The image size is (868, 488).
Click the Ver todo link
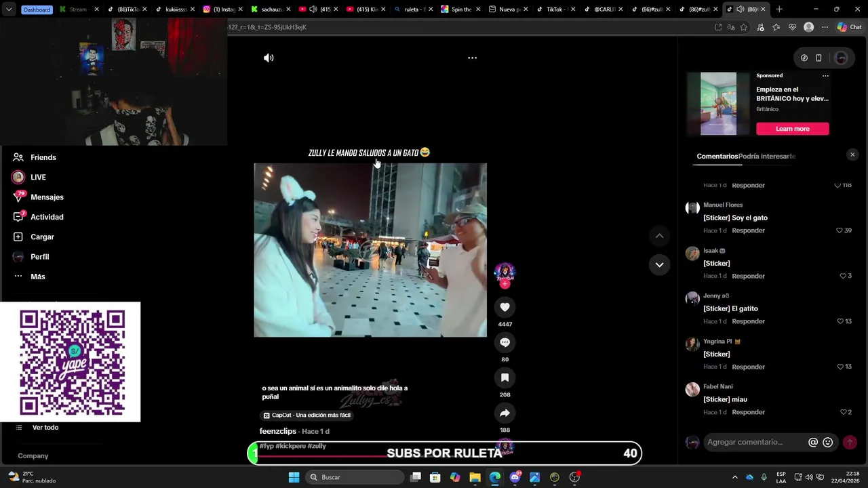coord(45,428)
